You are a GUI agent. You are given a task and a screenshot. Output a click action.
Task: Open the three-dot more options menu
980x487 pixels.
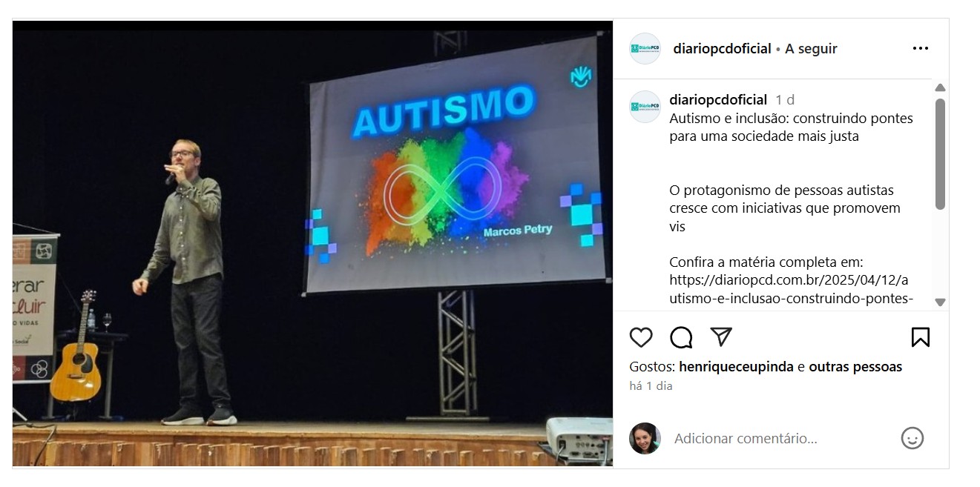(x=921, y=49)
